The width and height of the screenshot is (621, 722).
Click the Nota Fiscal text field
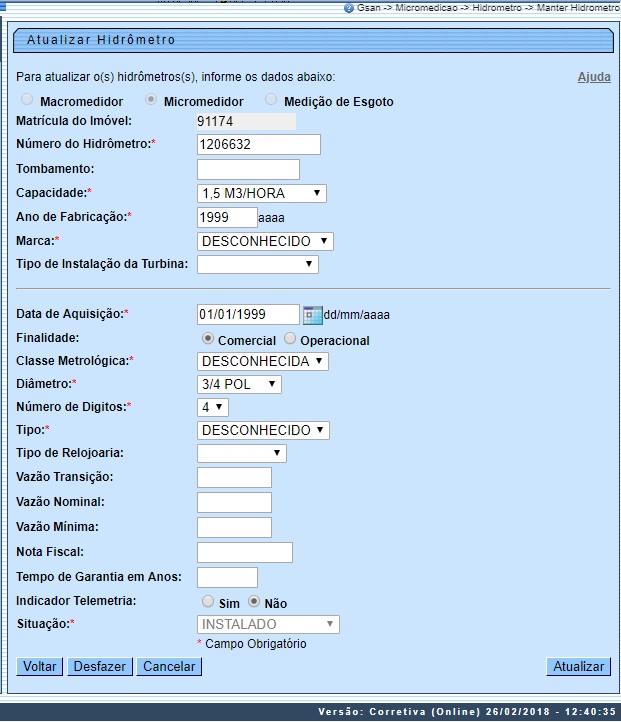click(245, 552)
